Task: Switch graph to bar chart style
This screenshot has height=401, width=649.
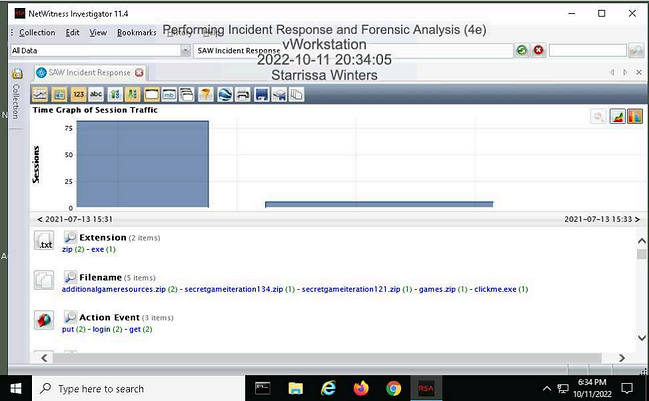Action: pyautogui.click(x=635, y=117)
